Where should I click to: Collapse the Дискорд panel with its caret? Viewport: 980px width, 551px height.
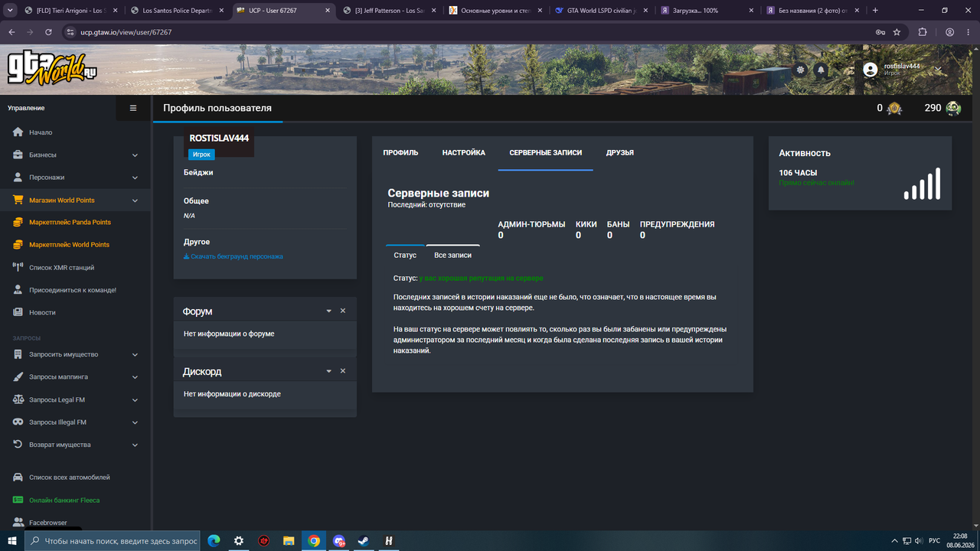tap(328, 370)
